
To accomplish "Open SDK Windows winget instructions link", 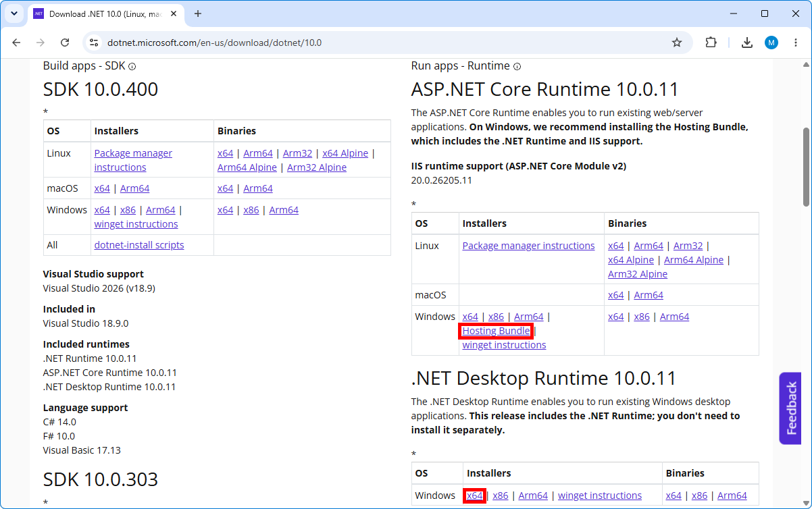I will click(136, 224).
